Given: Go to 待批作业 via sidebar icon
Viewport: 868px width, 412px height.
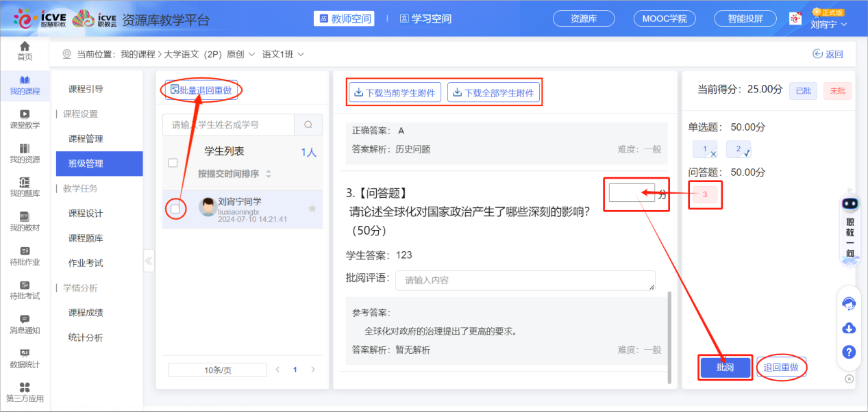Looking at the screenshot, I should 25,257.
